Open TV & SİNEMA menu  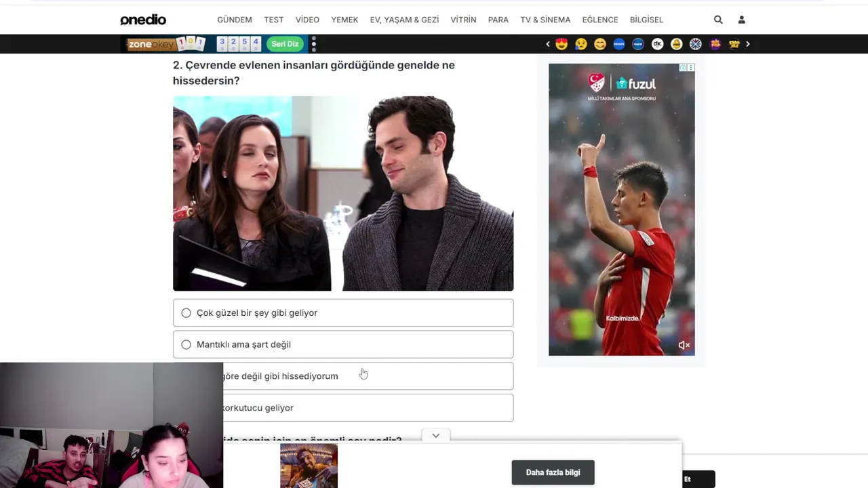545,20
